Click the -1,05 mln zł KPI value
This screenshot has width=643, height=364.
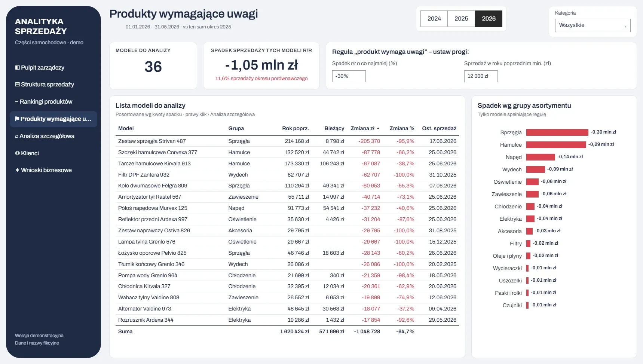[261, 65]
